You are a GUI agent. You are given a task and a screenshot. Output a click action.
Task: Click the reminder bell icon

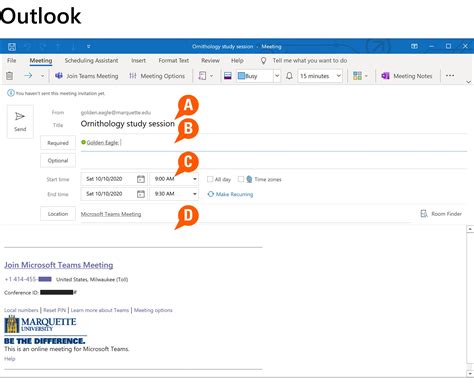289,76
